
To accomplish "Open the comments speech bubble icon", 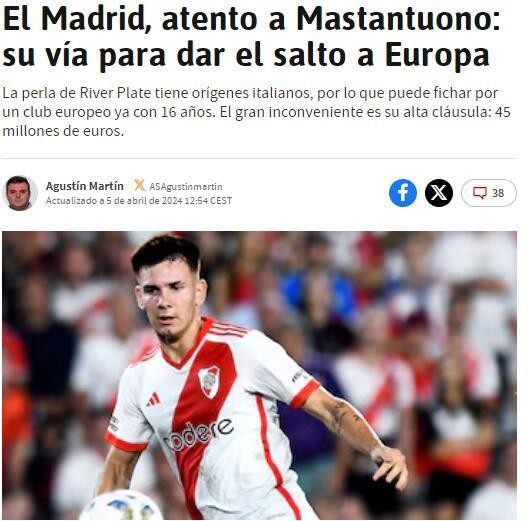I will click(480, 193).
